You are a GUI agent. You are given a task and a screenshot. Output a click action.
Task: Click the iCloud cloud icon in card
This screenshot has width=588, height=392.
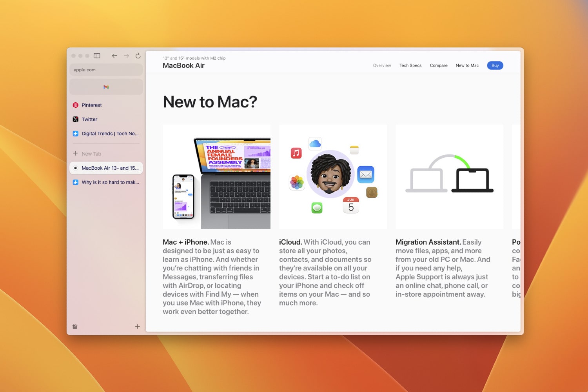coord(315,144)
